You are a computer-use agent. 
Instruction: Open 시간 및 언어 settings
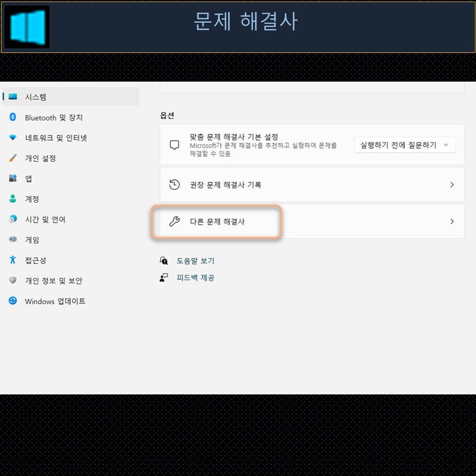(x=71, y=219)
